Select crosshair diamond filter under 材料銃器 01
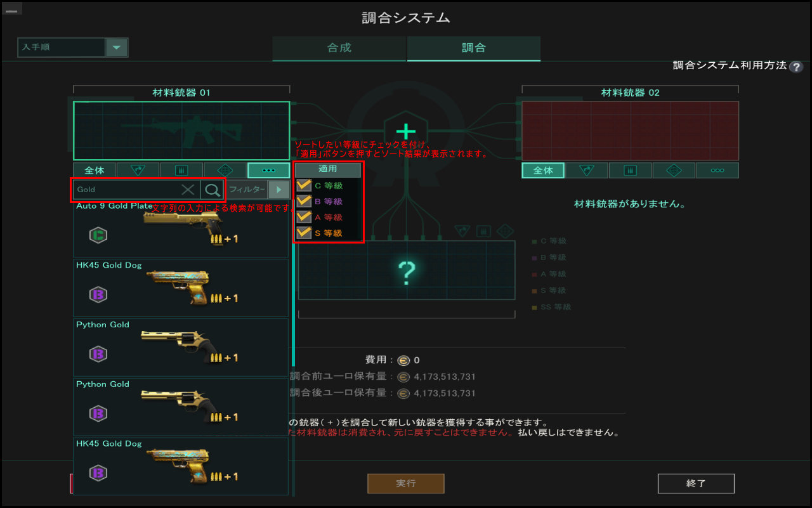 [225, 171]
